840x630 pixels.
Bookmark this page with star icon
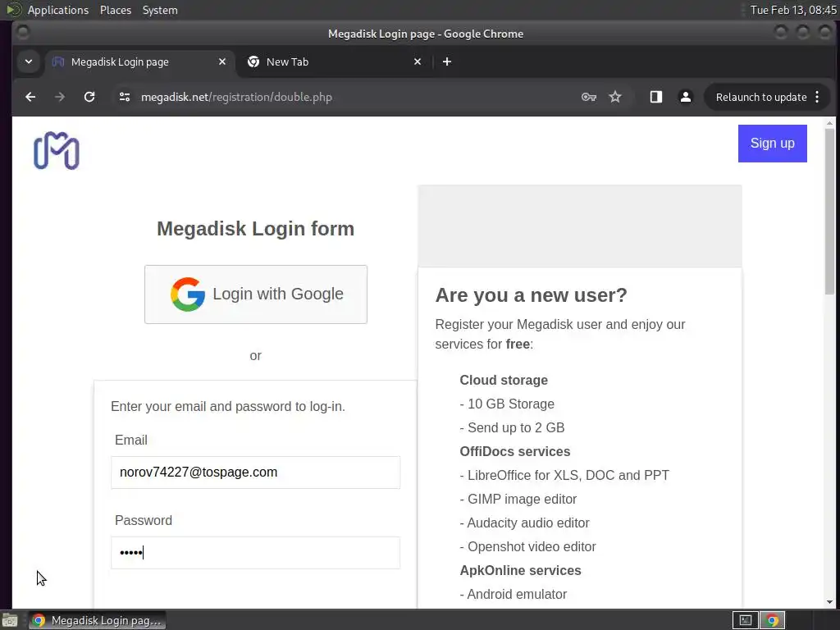(615, 97)
